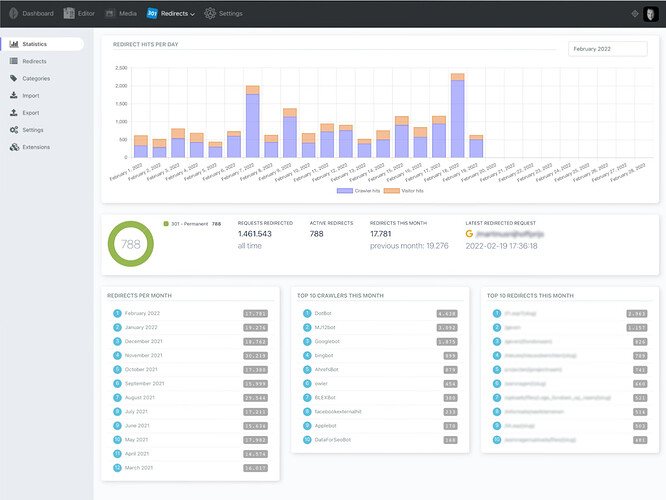This screenshot has height=500, width=666.
Task: Open sidebar Settings page
Action: coord(33,130)
